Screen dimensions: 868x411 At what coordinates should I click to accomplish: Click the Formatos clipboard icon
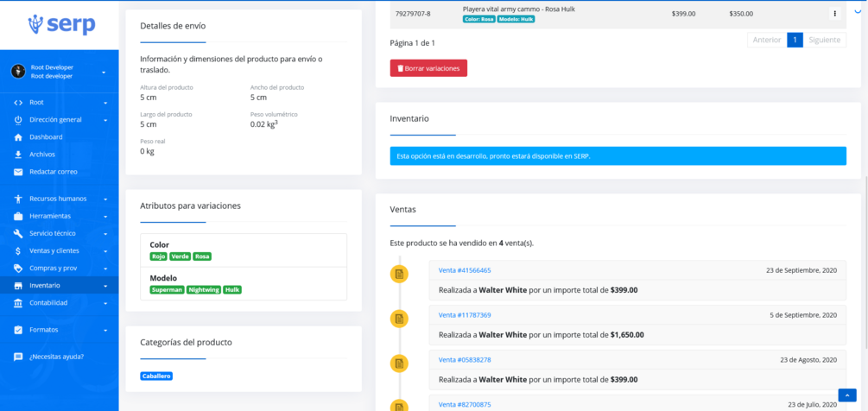[x=18, y=330]
